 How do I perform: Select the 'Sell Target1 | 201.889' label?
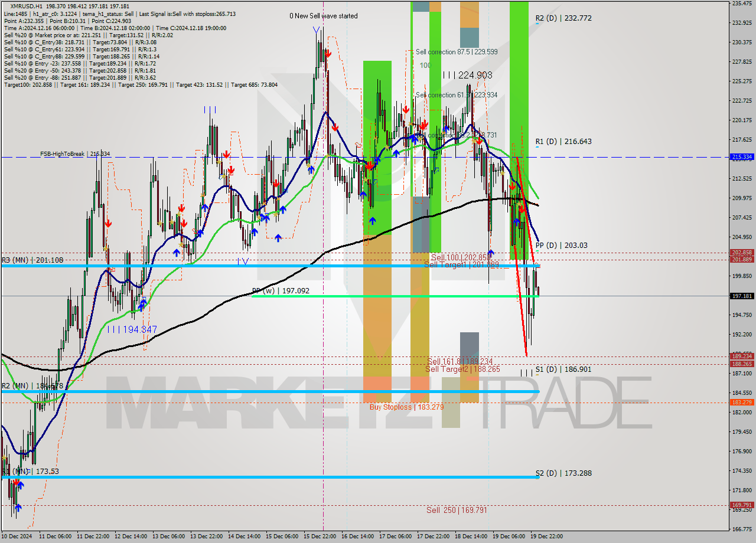click(x=462, y=265)
